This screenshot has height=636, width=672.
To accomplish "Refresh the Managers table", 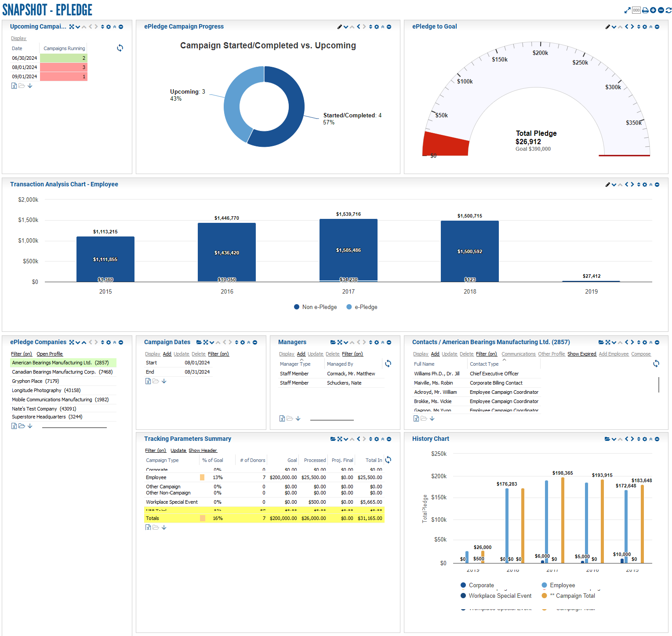I will [388, 363].
